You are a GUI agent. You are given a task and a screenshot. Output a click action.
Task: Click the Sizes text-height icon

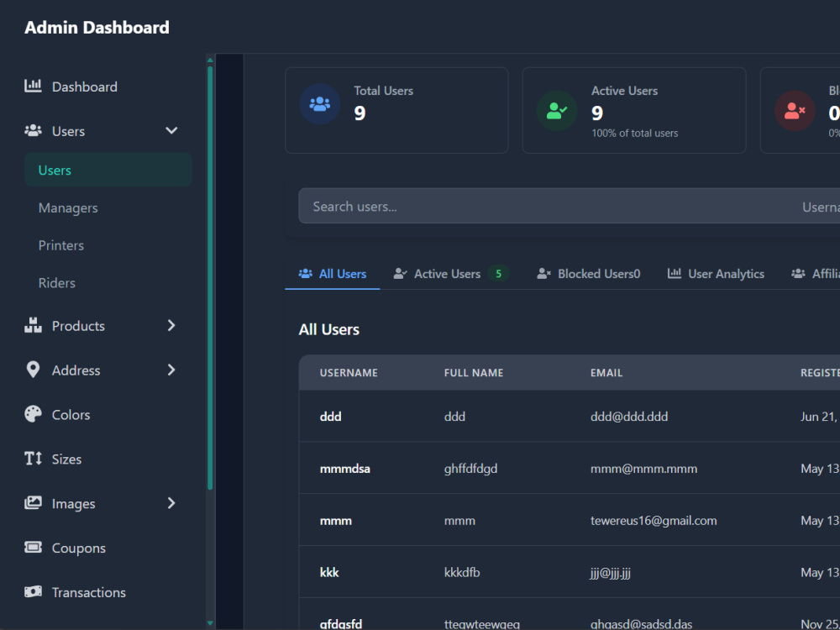click(x=33, y=459)
